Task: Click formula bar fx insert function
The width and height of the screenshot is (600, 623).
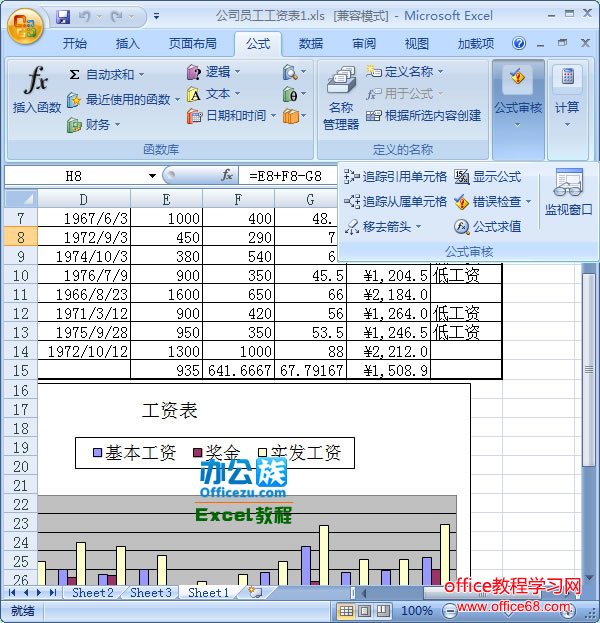Action: tap(227, 175)
